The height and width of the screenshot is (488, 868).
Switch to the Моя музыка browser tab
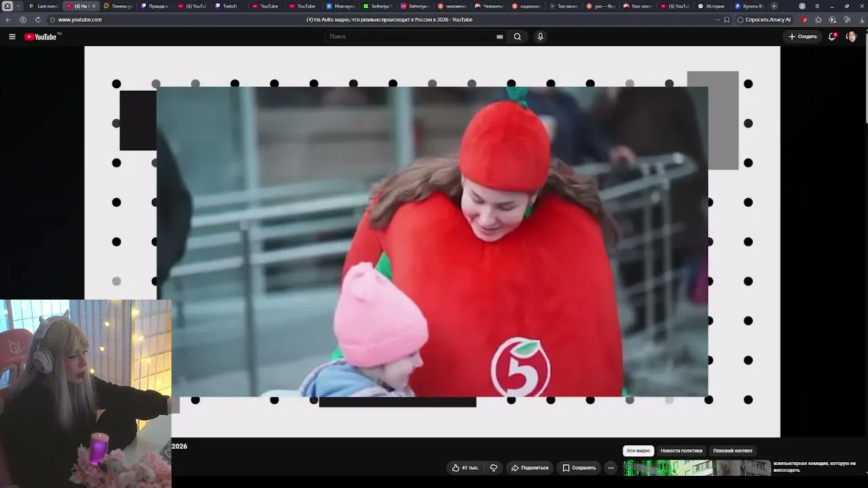pos(341,6)
